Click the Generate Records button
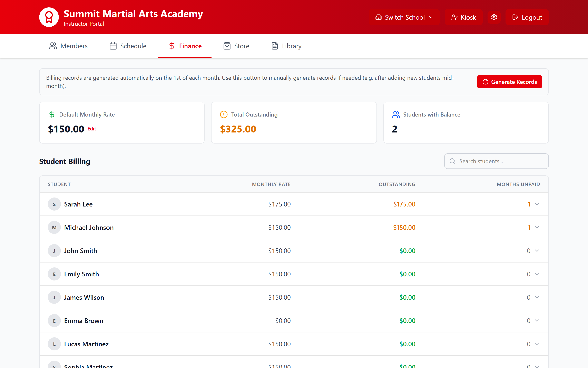 tap(510, 82)
